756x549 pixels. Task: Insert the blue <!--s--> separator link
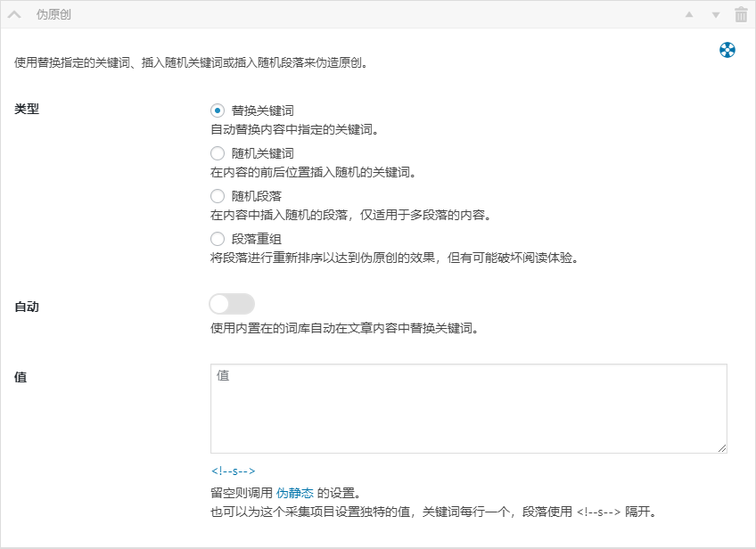tap(234, 471)
